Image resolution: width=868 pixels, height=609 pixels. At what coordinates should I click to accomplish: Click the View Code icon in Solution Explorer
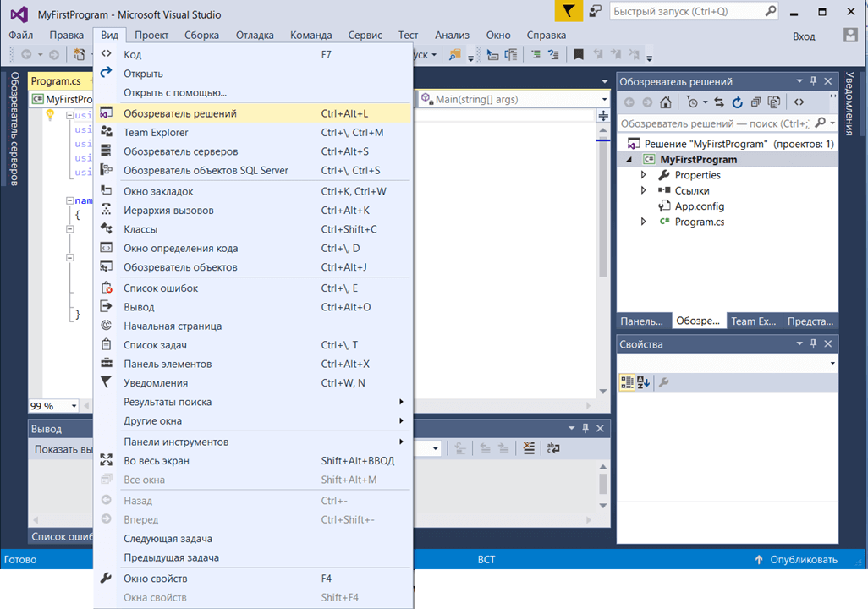tap(799, 101)
